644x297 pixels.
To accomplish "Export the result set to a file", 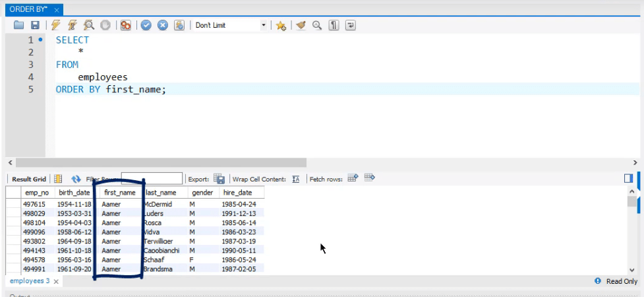I will 219,179.
